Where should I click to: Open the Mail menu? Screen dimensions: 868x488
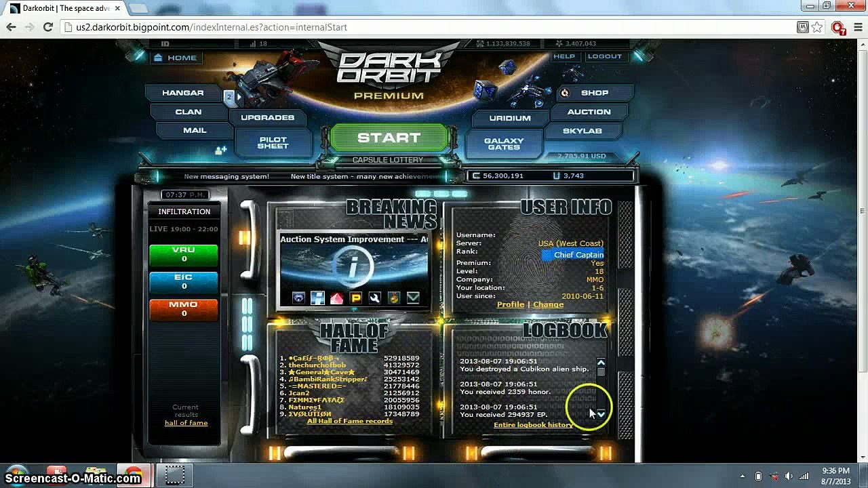pyautogui.click(x=195, y=130)
